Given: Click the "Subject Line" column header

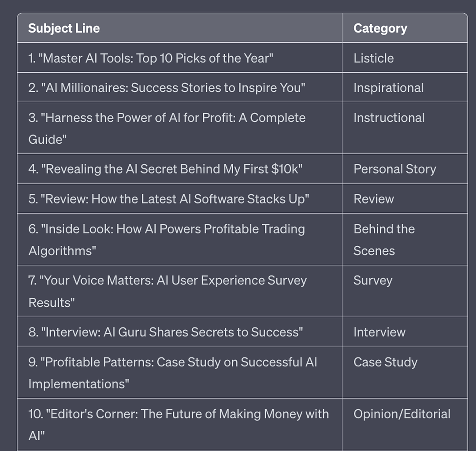Looking at the screenshot, I should pos(64,28).
